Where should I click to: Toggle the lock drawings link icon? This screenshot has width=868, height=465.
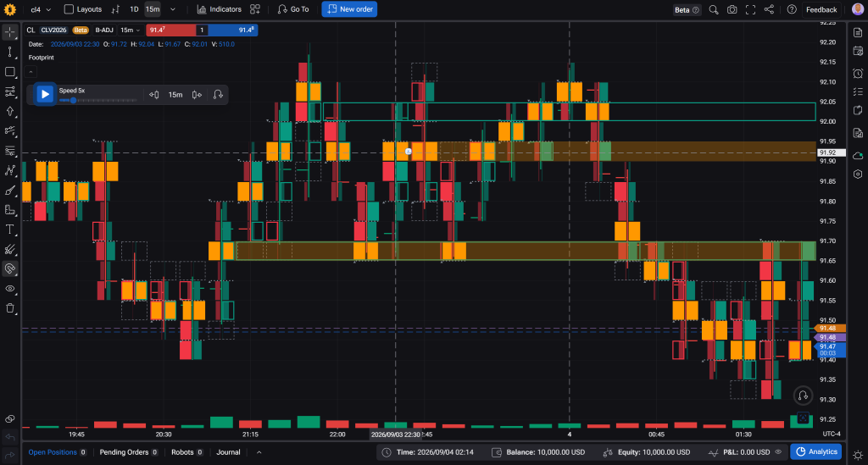coord(10,418)
